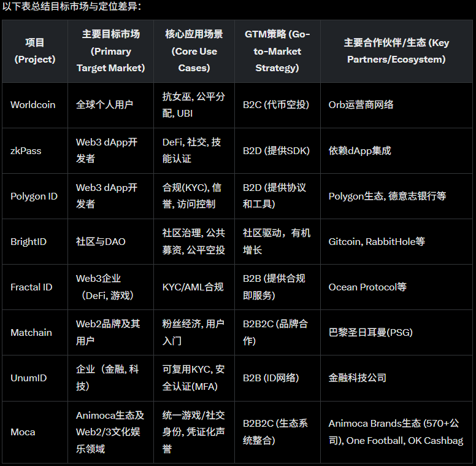Image resolution: width=476 pixels, height=466 pixels.
Task: Click the GTM策略 (Go-to-Market Strategy) header
Action: [x=277, y=51]
